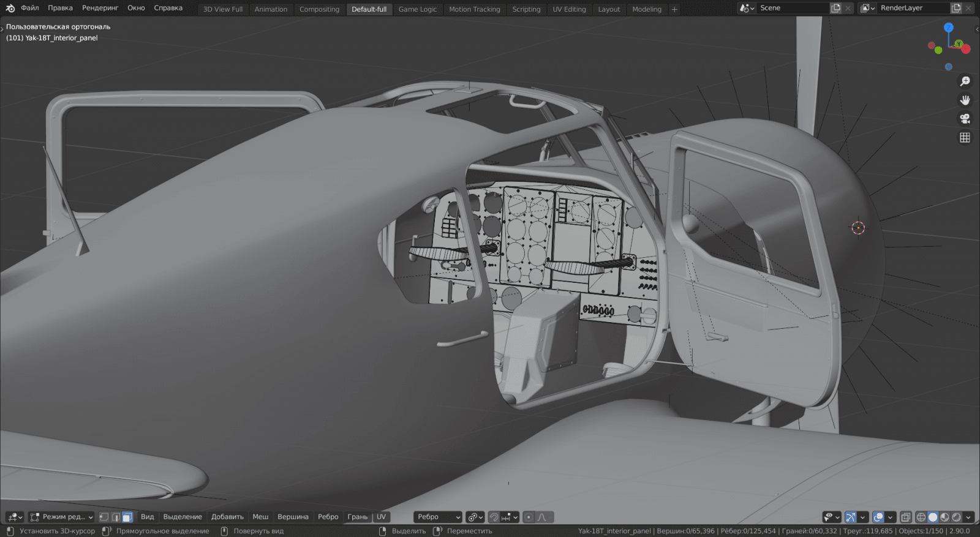Open the Добавить menu
This screenshot has height=537, width=980.
pyautogui.click(x=227, y=517)
